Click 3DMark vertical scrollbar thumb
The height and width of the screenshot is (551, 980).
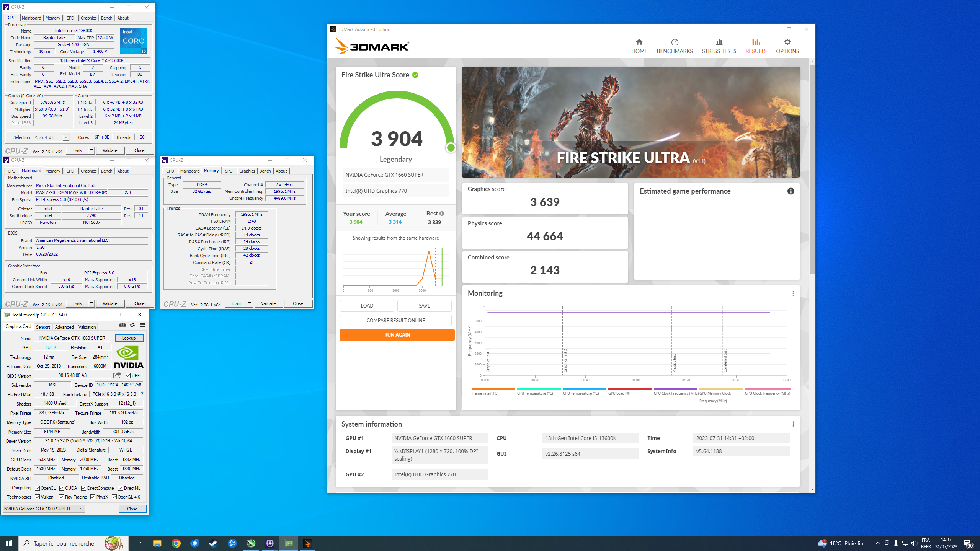(812, 169)
